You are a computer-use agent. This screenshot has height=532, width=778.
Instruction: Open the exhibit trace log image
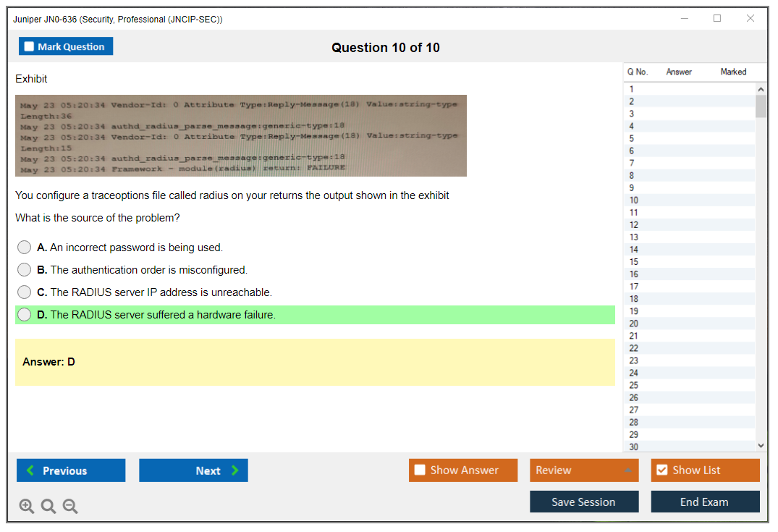(240, 135)
